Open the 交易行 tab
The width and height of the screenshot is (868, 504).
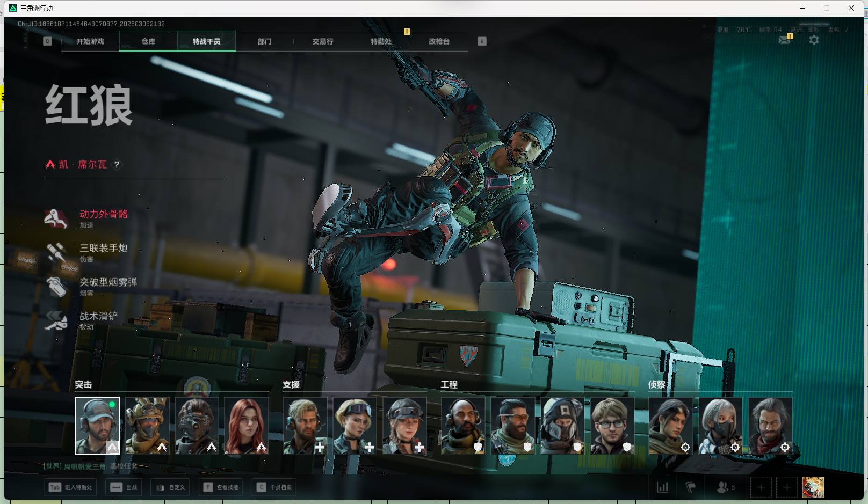point(323,41)
